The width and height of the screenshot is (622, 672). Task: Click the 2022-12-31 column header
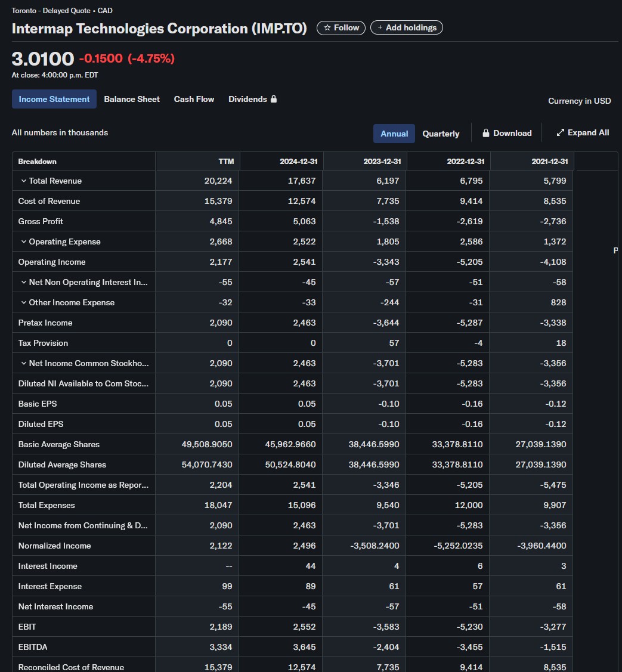[448, 162]
